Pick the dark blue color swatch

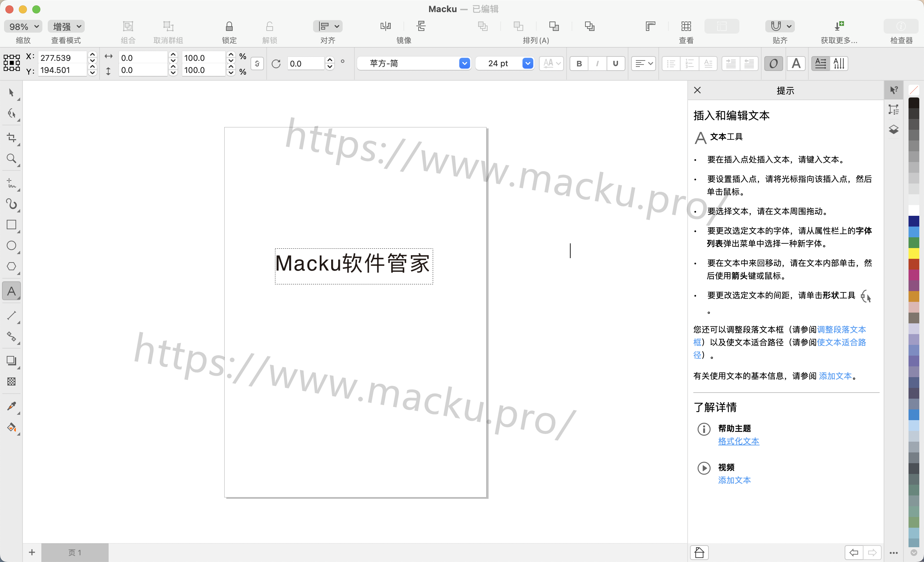coord(914,221)
